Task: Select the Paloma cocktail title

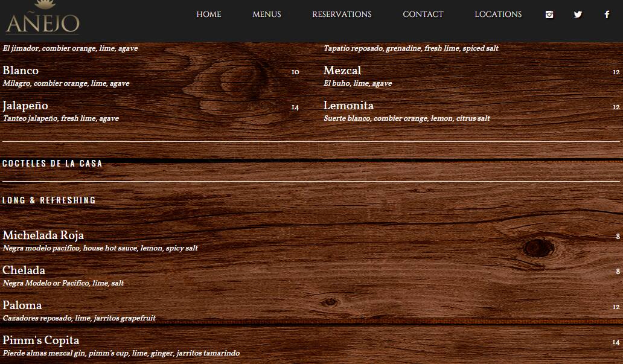Action: coord(22,305)
